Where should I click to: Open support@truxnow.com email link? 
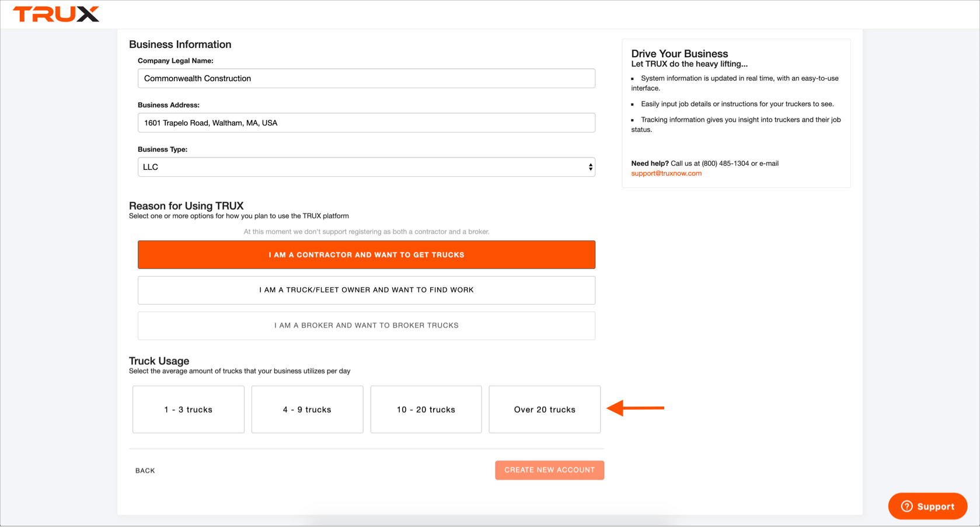(666, 173)
